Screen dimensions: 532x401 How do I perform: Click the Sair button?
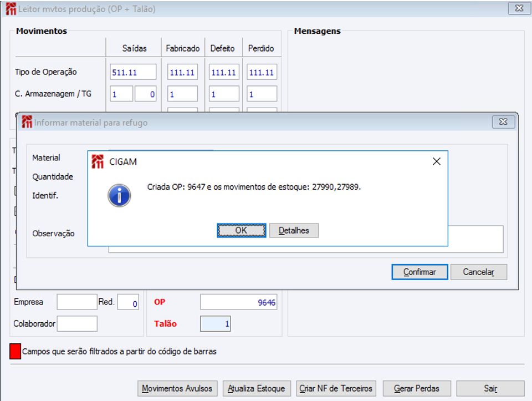tap(490, 388)
